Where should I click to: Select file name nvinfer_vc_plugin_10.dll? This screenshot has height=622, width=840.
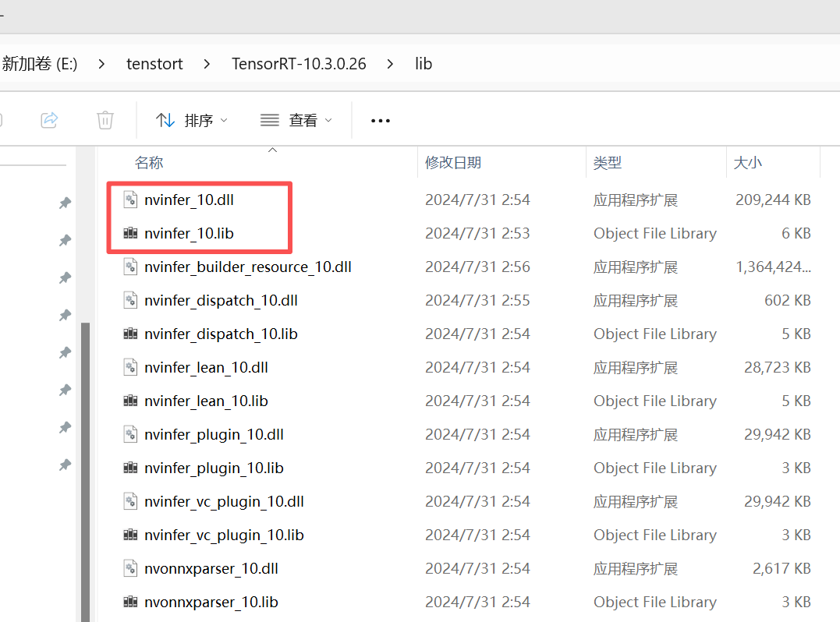224,501
